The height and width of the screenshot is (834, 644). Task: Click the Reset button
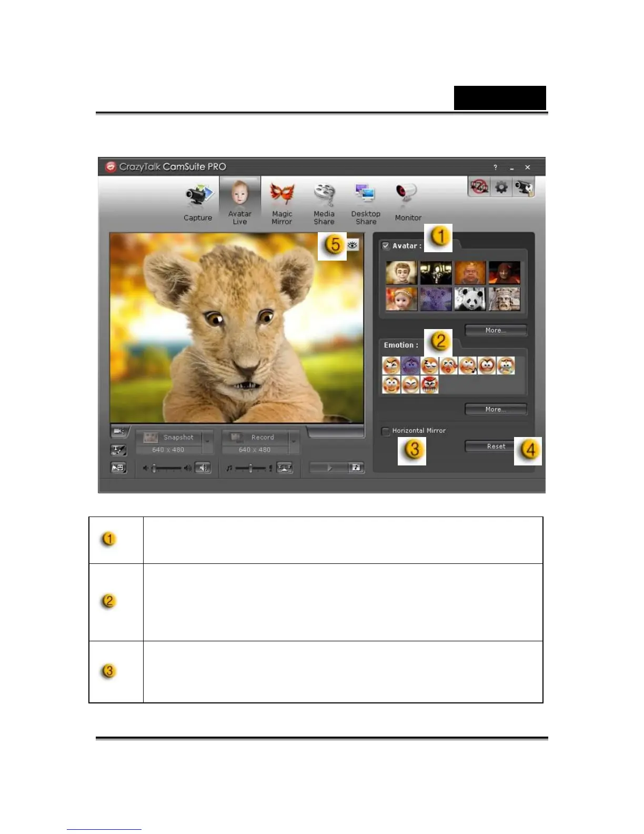pyautogui.click(x=496, y=446)
